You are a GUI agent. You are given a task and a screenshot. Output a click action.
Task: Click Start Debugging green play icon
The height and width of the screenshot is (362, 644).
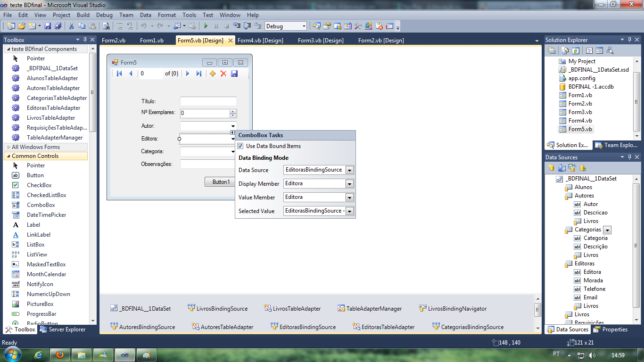click(x=206, y=26)
